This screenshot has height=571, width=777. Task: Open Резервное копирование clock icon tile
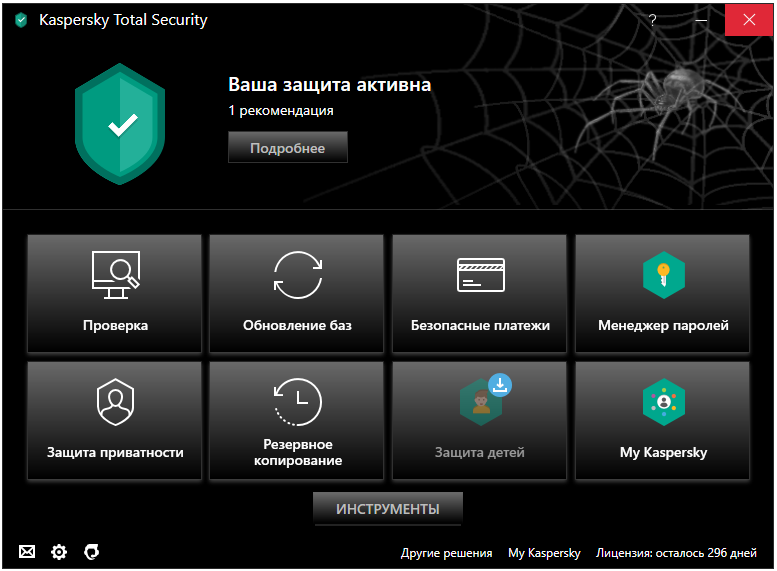pyautogui.click(x=296, y=420)
